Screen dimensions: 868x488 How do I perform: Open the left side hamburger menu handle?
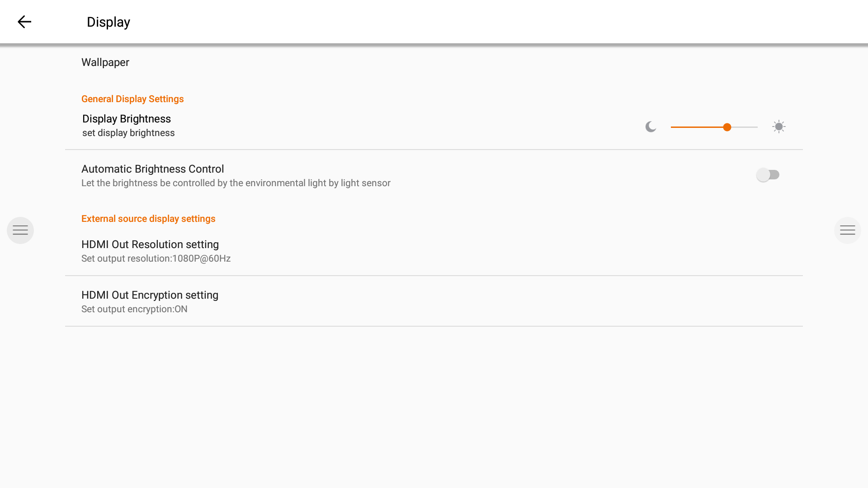pos(20,230)
